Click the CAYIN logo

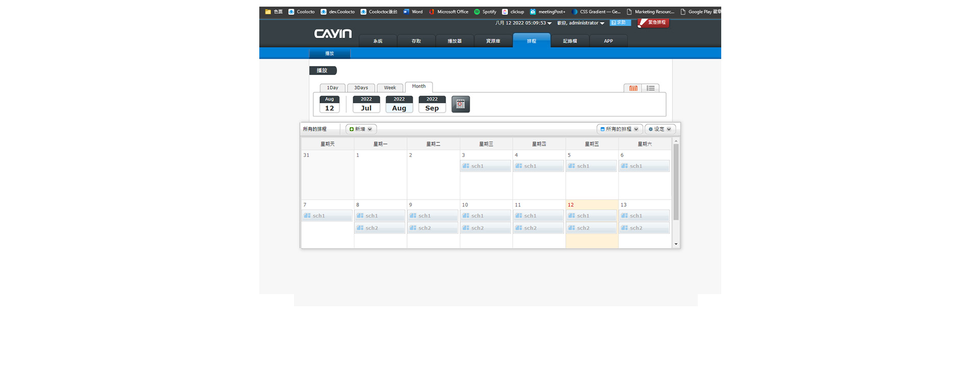(333, 34)
